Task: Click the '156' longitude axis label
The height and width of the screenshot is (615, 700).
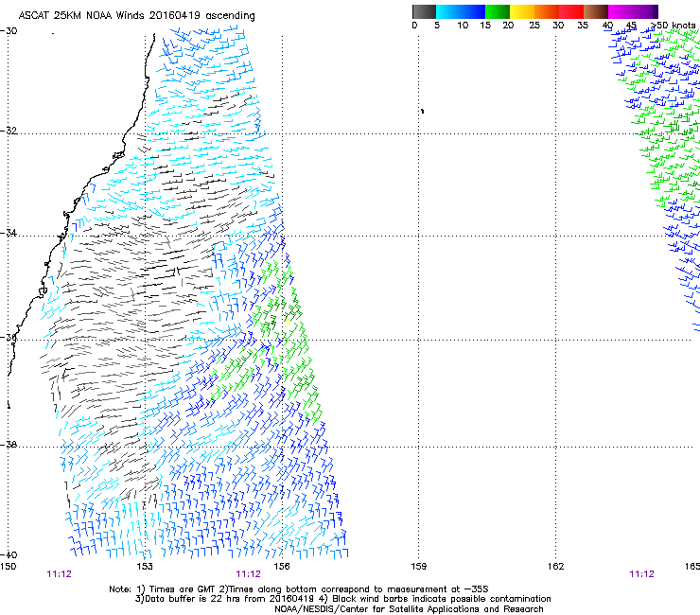Action: pyautogui.click(x=282, y=567)
